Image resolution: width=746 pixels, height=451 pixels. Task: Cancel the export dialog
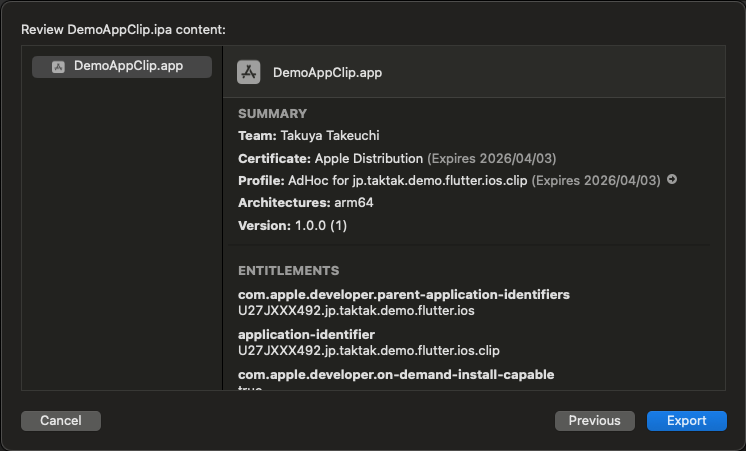pos(61,421)
